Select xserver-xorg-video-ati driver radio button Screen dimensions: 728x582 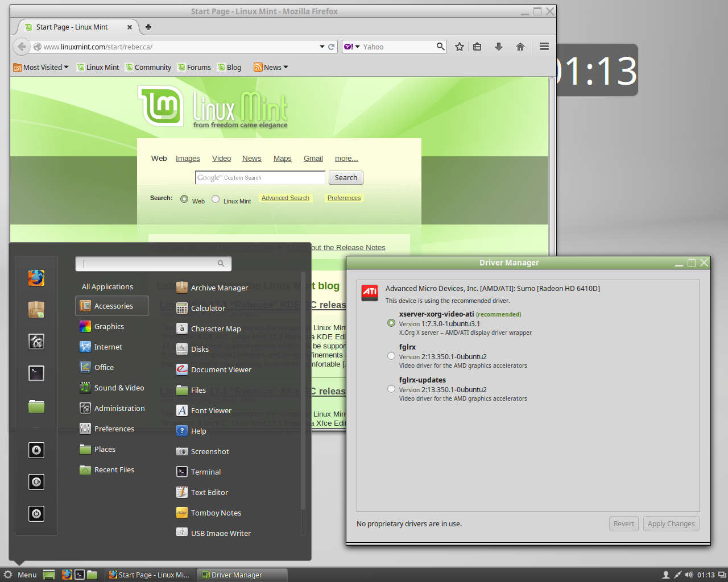coord(391,323)
